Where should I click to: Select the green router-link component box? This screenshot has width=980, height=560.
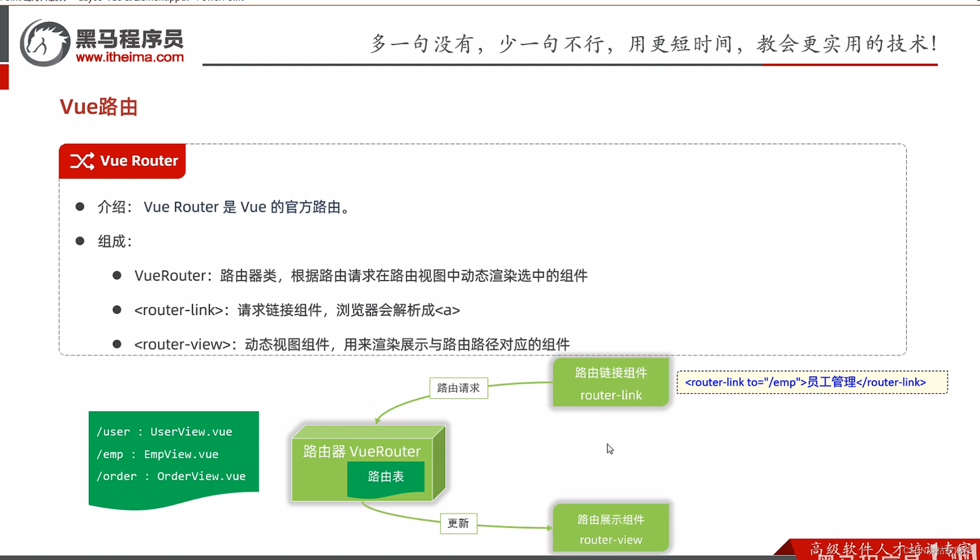(610, 382)
